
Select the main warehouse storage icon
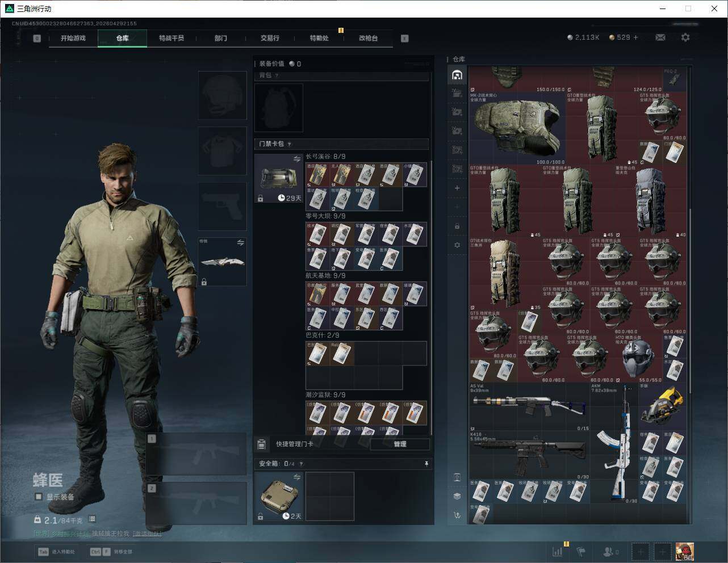[457, 75]
